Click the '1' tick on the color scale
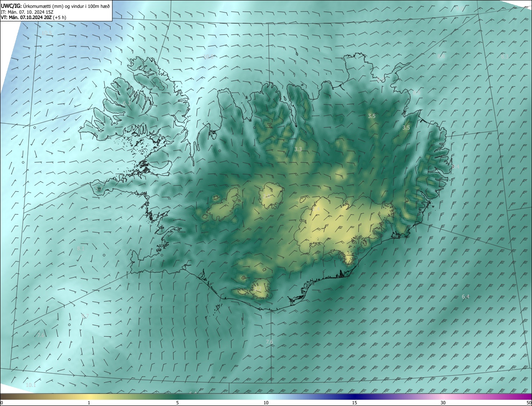 click(89, 403)
